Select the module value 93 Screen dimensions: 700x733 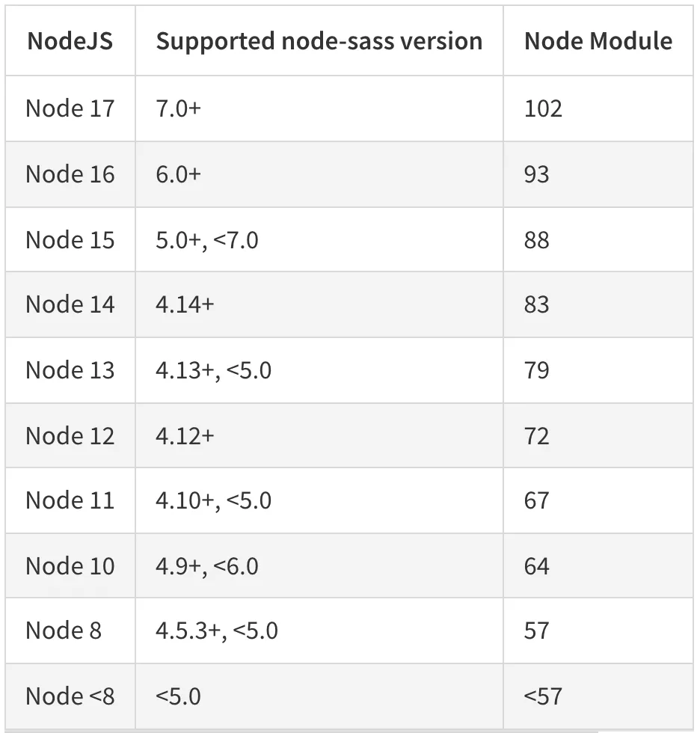[x=537, y=174]
